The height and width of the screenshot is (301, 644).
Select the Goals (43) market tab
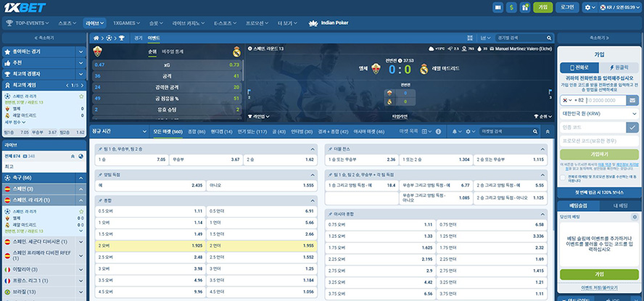(278, 131)
